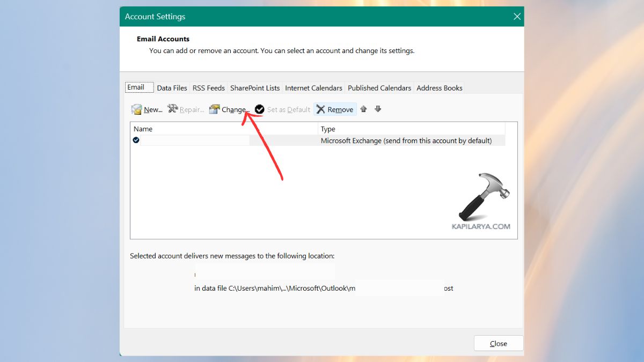The width and height of the screenshot is (644, 362).
Task: Open the Internet Calendars tab
Action: [x=314, y=87]
